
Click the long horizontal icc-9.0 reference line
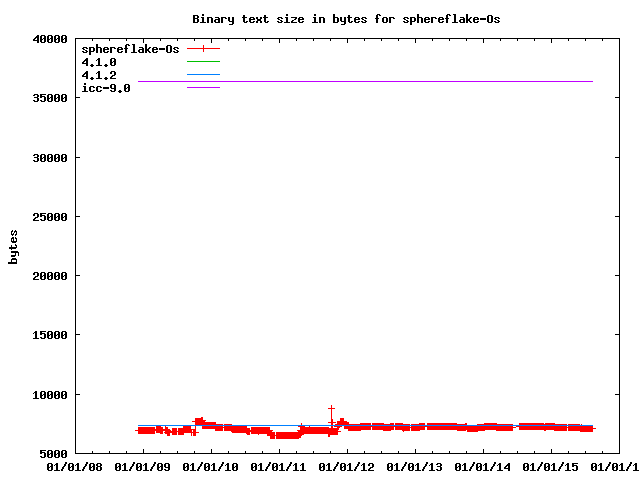(400, 81)
